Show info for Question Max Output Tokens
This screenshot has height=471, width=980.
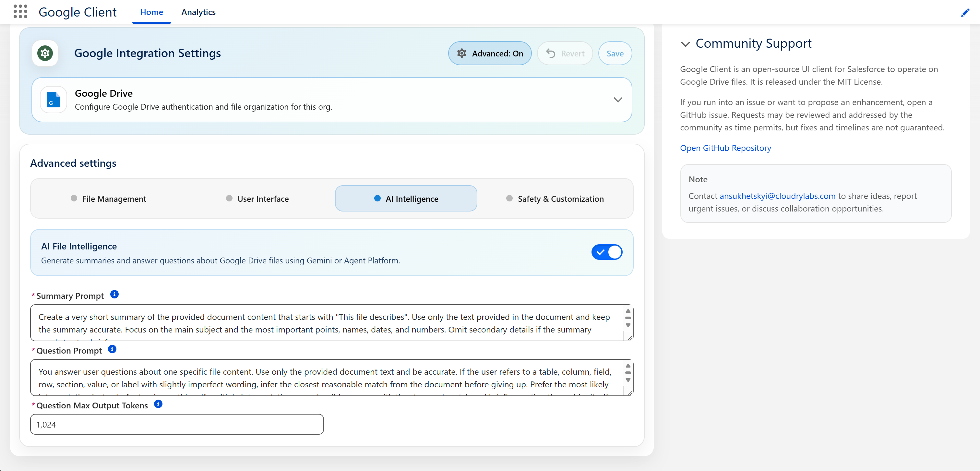[158, 404]
